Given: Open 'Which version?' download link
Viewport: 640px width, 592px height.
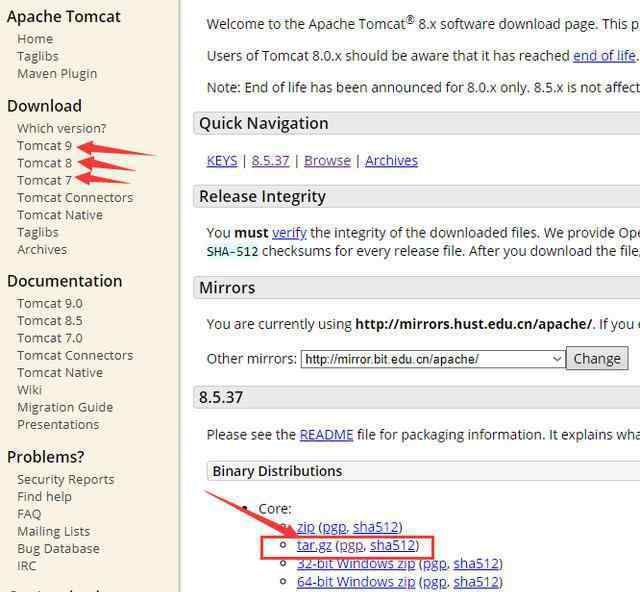Looking at the screenshot, I should [62, 128].
